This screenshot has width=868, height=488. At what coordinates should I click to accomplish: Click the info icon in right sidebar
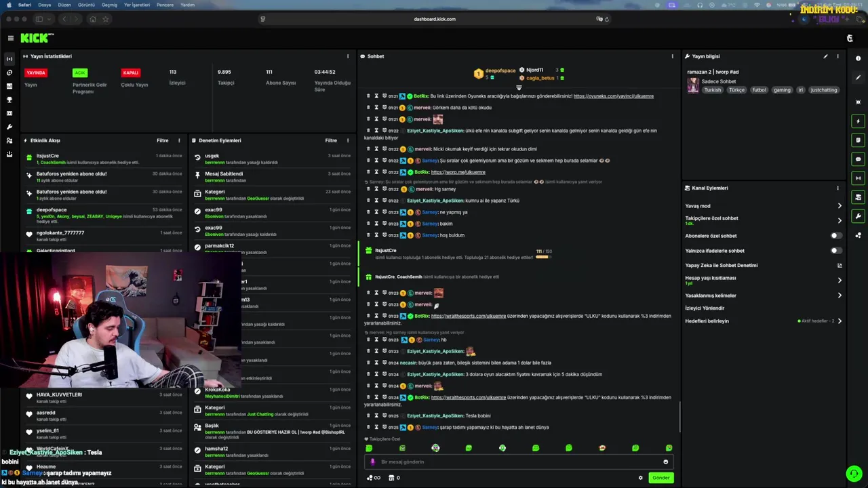tap(859, 59)
